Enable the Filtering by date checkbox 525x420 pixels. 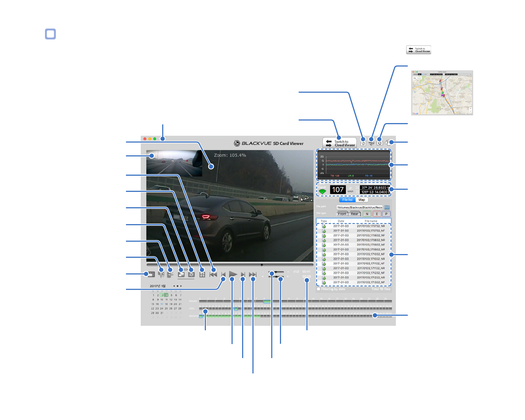click(319, 289)
